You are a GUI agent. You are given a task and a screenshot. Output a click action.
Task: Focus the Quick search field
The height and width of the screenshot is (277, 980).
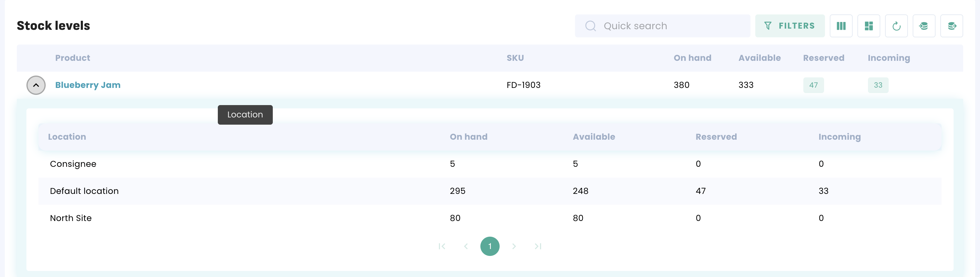click(662, 26)
